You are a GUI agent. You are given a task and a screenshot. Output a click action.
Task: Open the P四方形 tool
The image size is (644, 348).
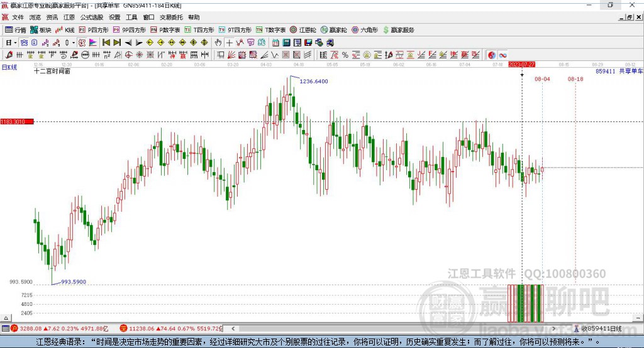[x=94, y=30]
